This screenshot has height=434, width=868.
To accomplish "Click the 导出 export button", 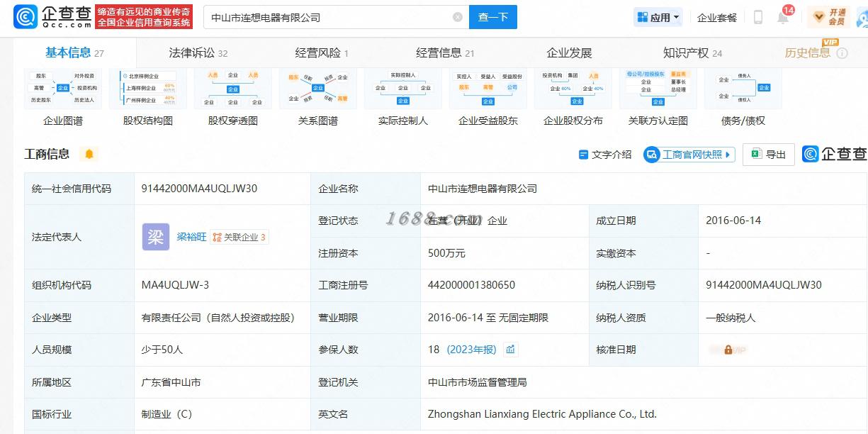I will pyautogui.click(x=769, y=155).
